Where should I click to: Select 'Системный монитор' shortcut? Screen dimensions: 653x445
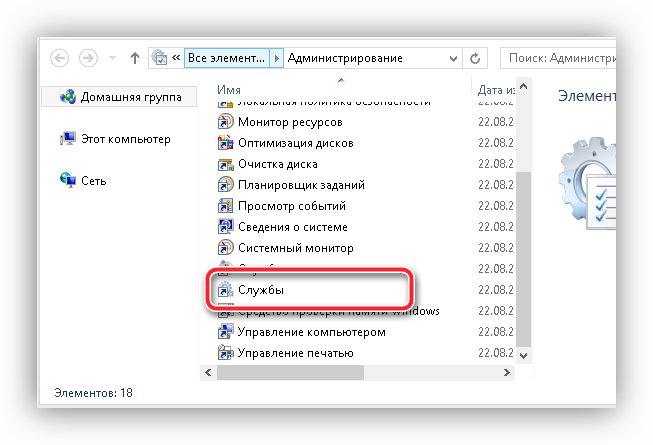296,248
